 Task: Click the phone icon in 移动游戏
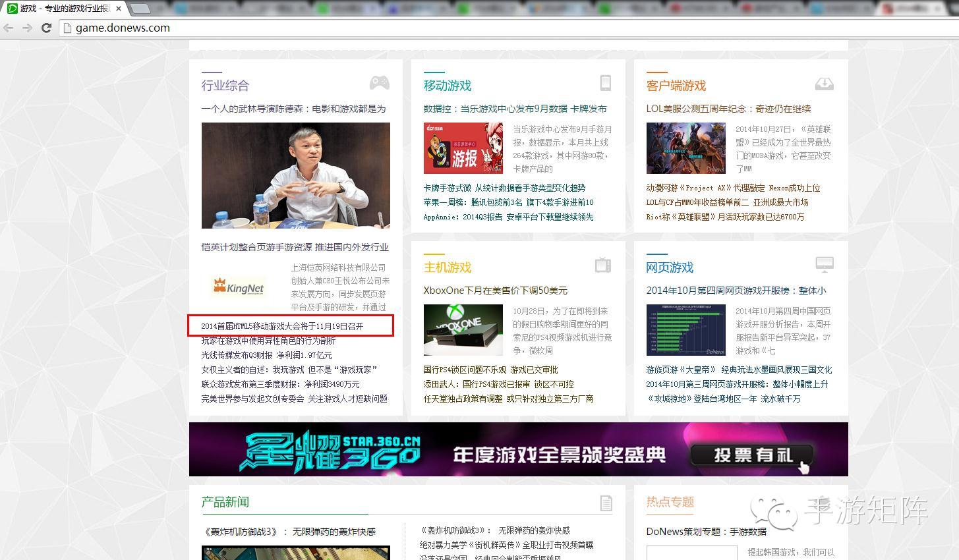(605, 83)
